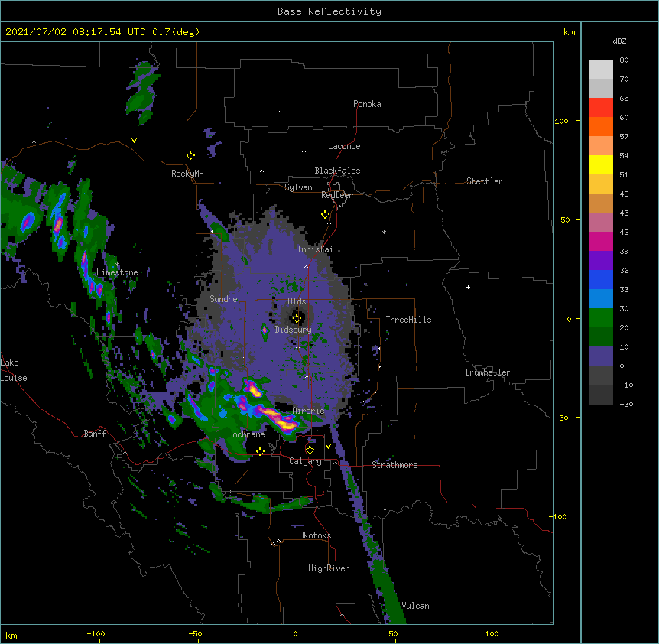Click the HighRiver label
The image size is (659, 644).
click(329, 568)
